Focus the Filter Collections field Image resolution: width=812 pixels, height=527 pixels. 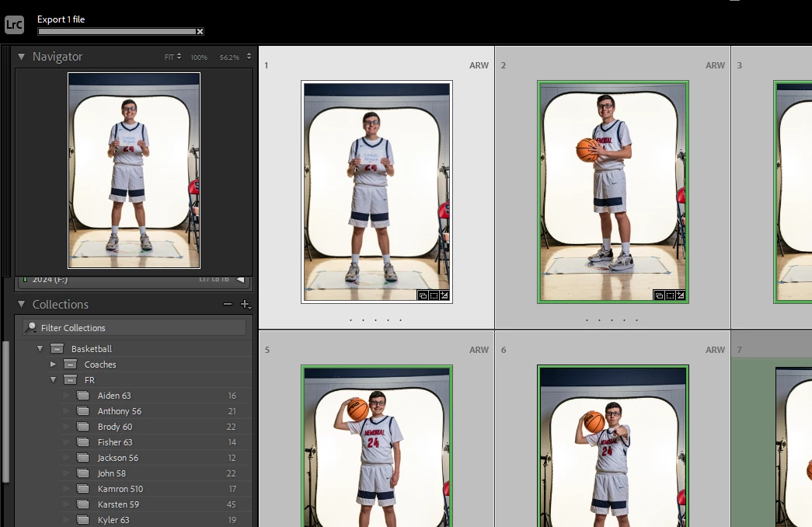(x=134, y=327)
